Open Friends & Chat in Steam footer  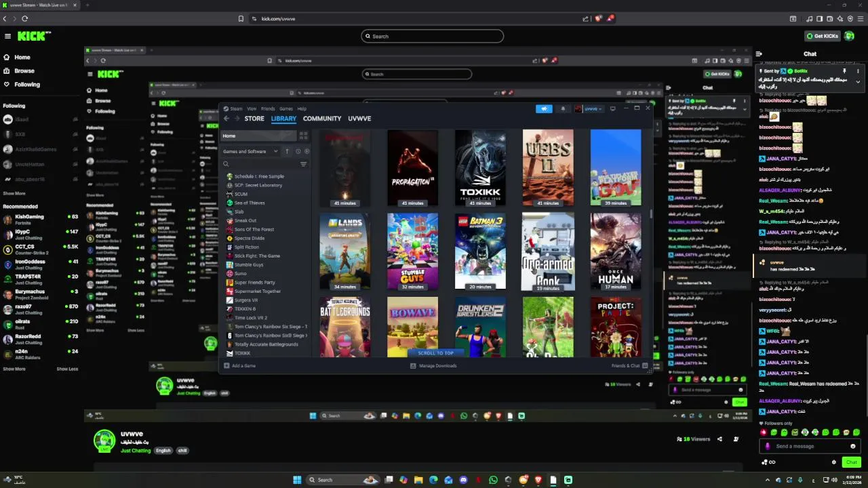629,366
